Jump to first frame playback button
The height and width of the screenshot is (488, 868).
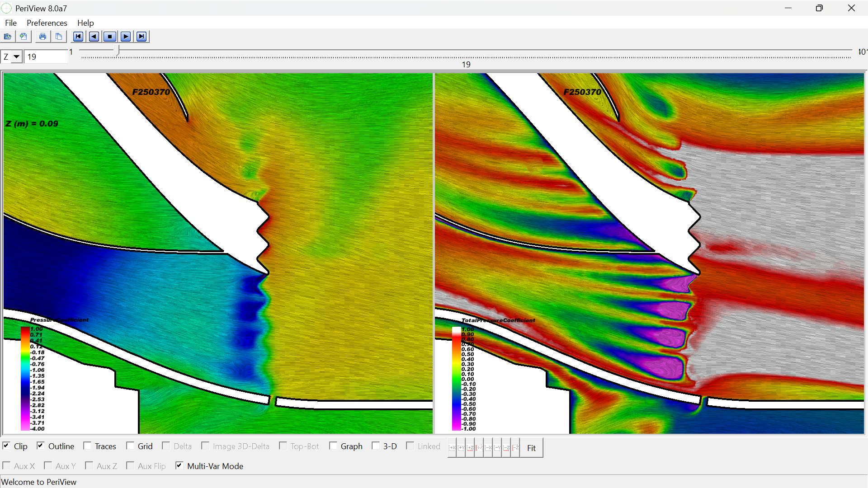click(x=78, y=37)
